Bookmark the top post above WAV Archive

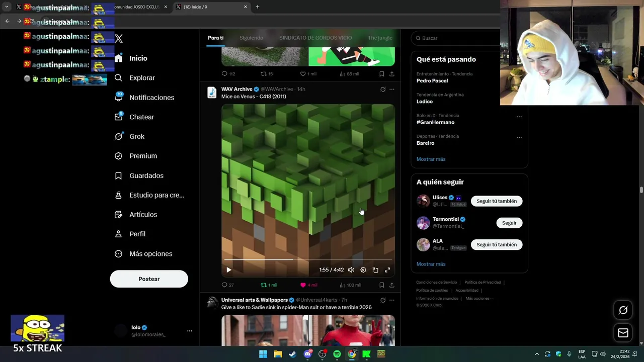point(382,74)
